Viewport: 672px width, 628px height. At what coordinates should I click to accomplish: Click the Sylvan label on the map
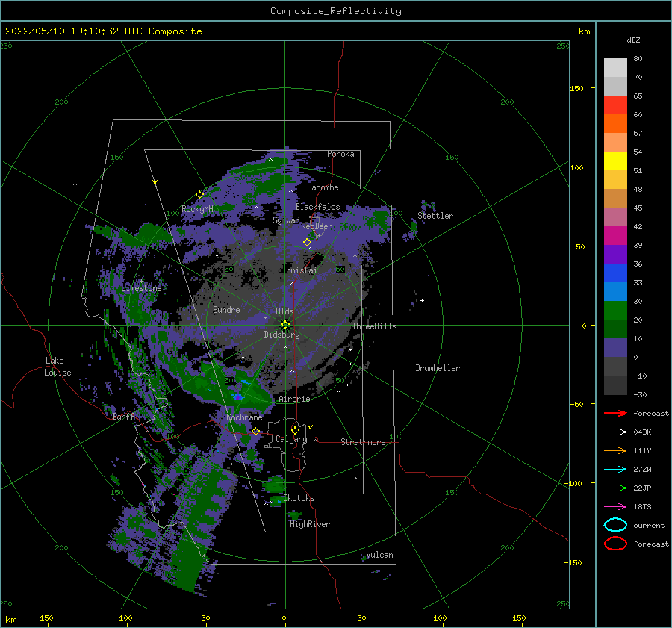click(286, 220)
